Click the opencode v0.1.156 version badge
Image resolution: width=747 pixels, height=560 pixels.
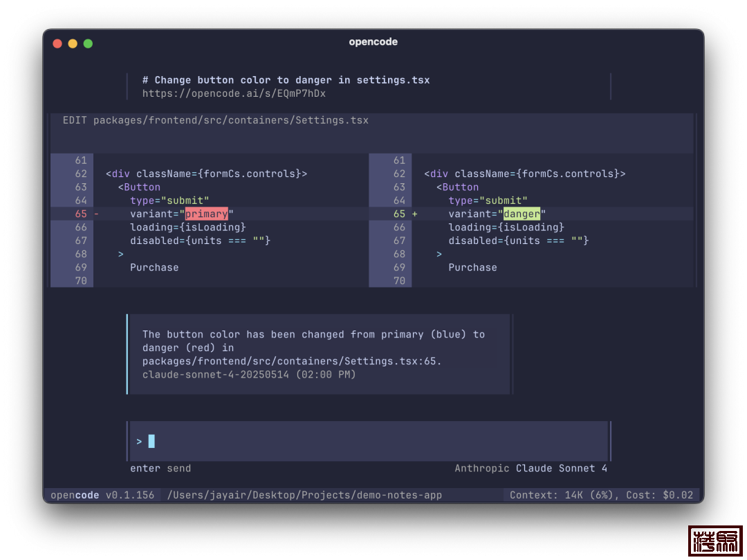point(102,495)
